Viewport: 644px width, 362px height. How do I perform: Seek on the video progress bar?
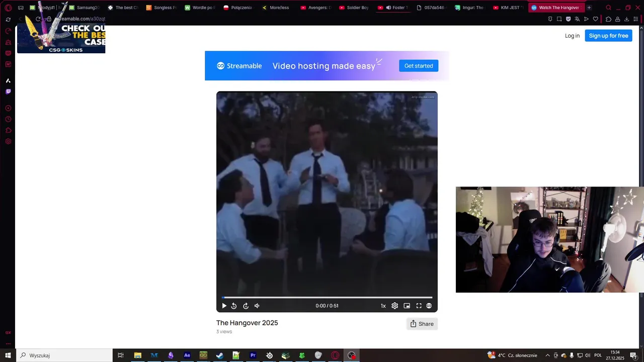(327, 297)
